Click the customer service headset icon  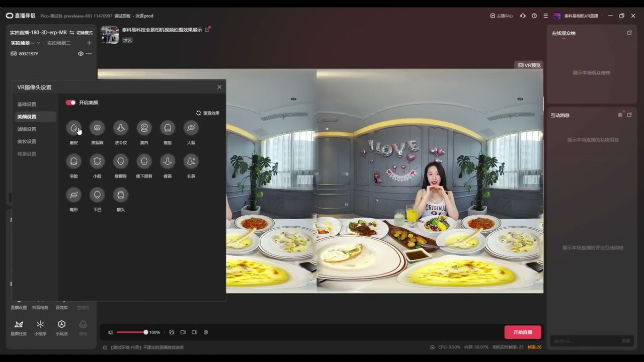523,16
